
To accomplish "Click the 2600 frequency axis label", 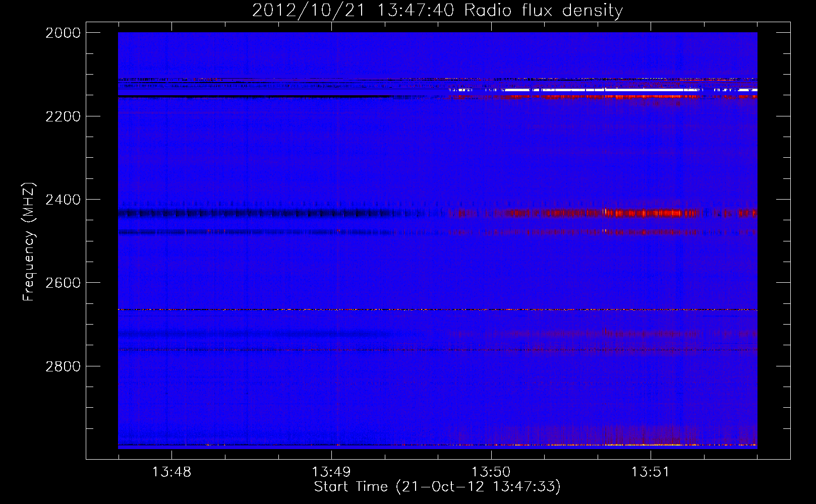I will click(63, 283).
